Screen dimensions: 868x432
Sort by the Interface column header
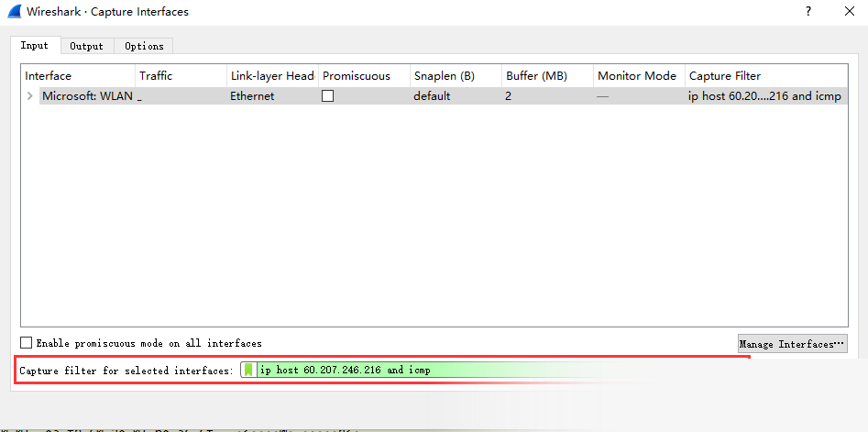point(78,76)
